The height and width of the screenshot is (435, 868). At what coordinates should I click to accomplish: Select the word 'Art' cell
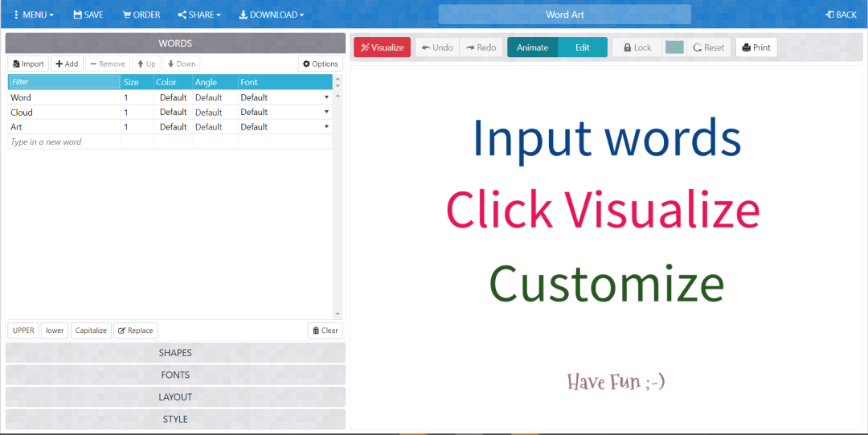[x=64, y=127]
